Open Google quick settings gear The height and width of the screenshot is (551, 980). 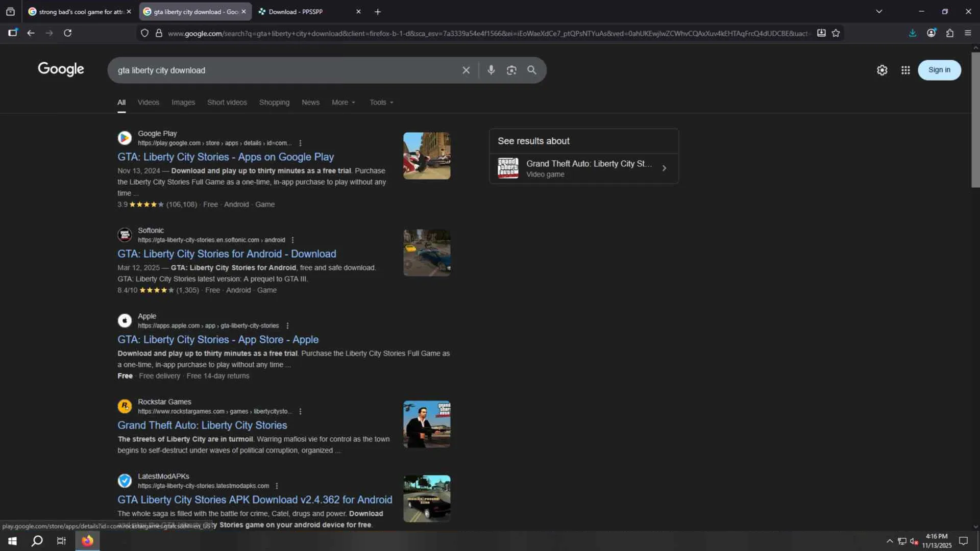click(882, 70)
